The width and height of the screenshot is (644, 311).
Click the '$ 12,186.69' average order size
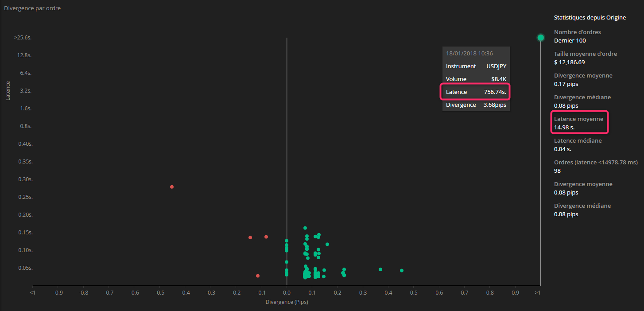(570, 62)
